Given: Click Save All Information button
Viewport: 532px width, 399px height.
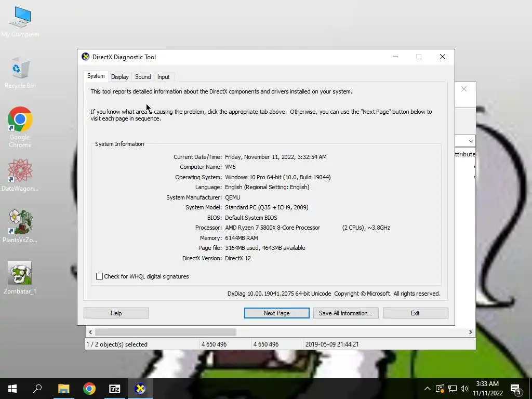Looking at the screenshot, I should click(x=345, y=313).
